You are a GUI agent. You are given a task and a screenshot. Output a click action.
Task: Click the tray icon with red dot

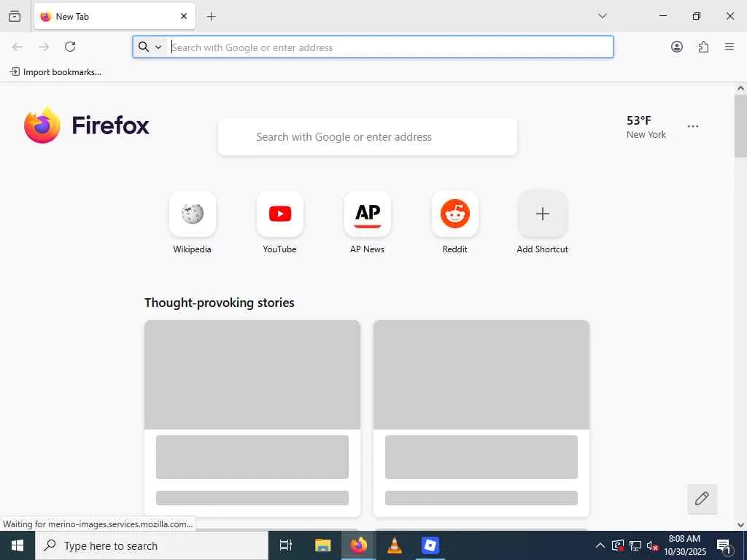click(x=617, y=545)
